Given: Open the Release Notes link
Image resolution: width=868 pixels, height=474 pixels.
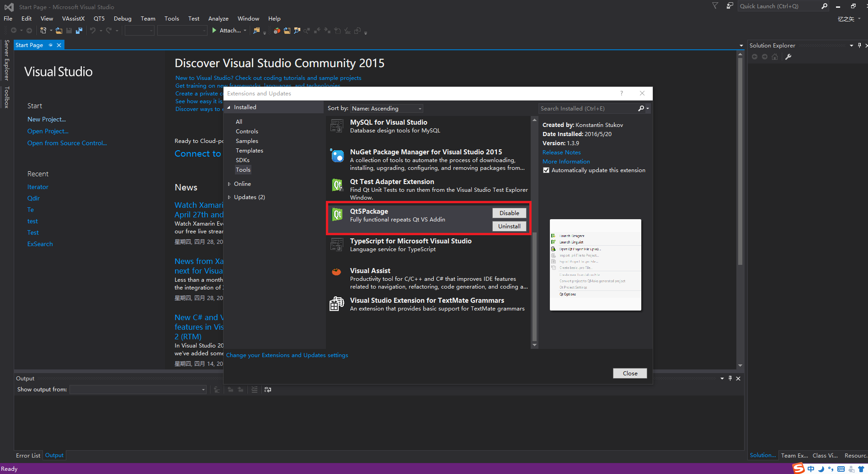Looking at the screenshot, I should click(561, 153).
